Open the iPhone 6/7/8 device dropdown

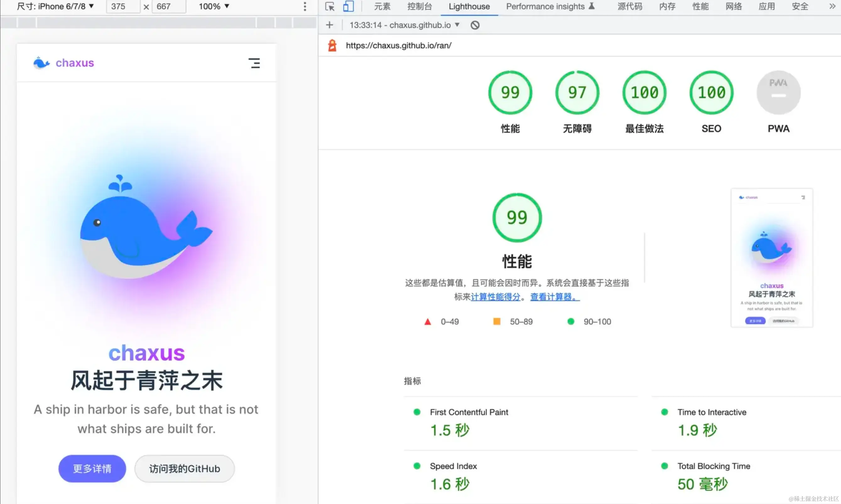coord(55,7)
